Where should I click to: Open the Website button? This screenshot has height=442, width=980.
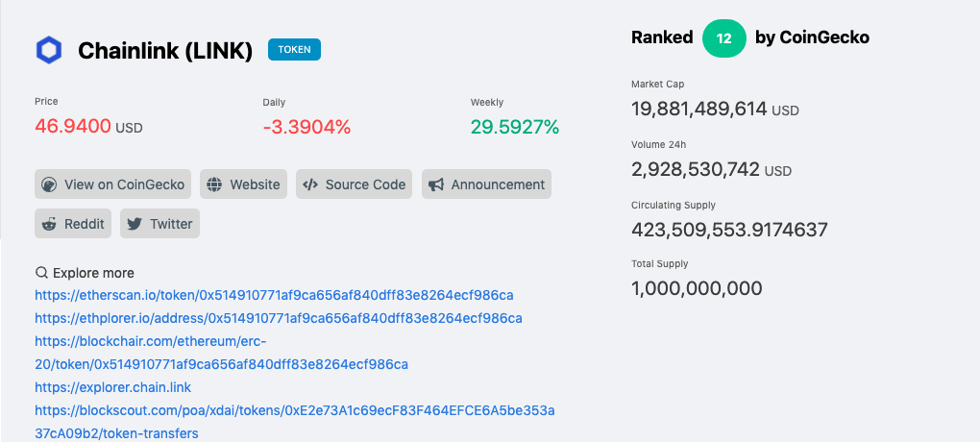pos(244,184)
